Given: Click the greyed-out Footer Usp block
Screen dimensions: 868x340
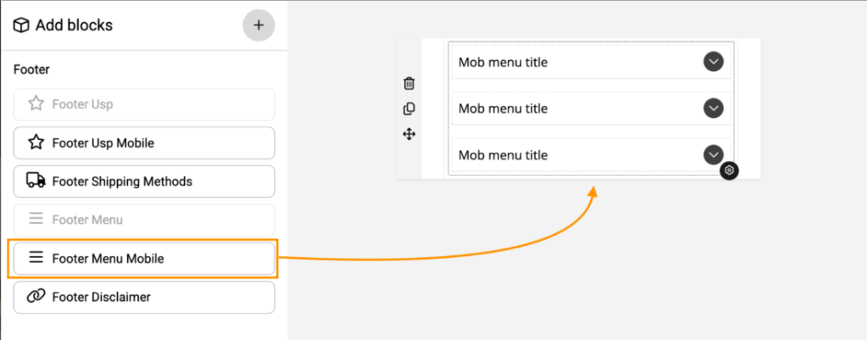Looking at the screenshot, I should [144, 104].
